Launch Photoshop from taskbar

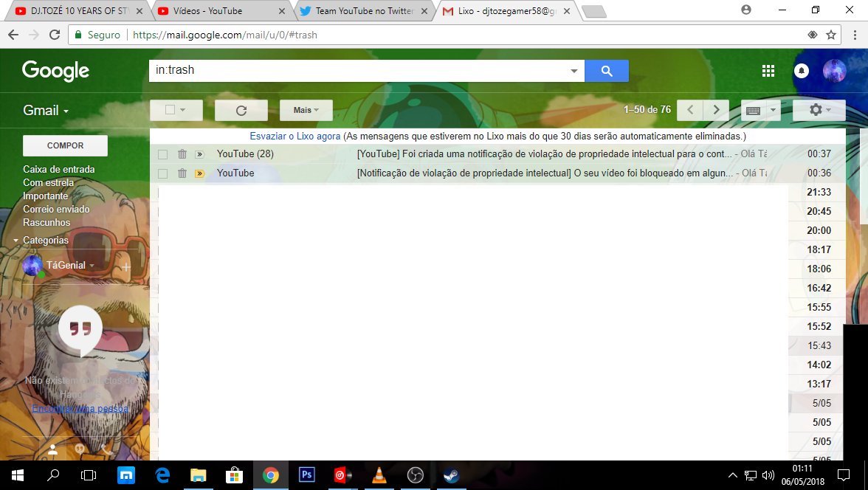pyautogui.click(x=307, y=475)
